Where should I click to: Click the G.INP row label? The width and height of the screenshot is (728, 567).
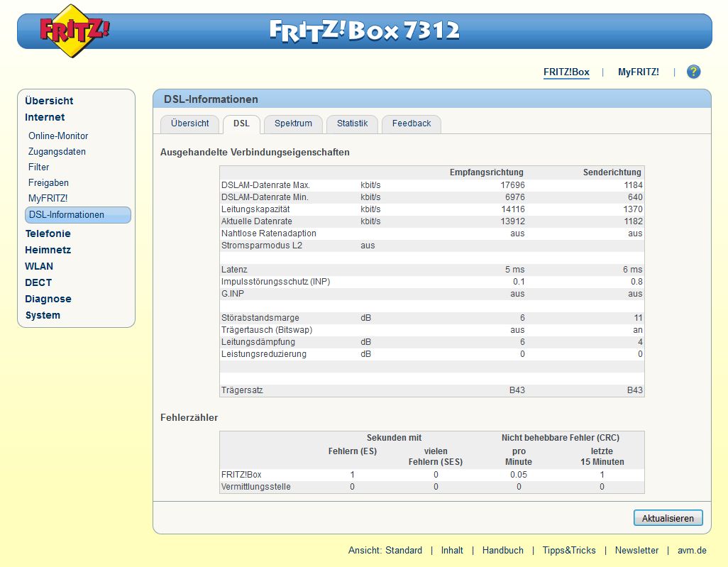(x=232, y=294)
